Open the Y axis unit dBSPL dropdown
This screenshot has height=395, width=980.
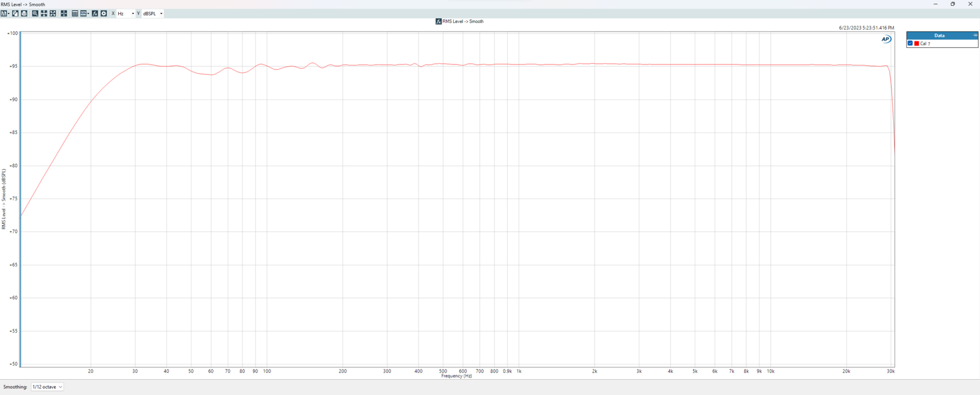[x=153, y=14]
